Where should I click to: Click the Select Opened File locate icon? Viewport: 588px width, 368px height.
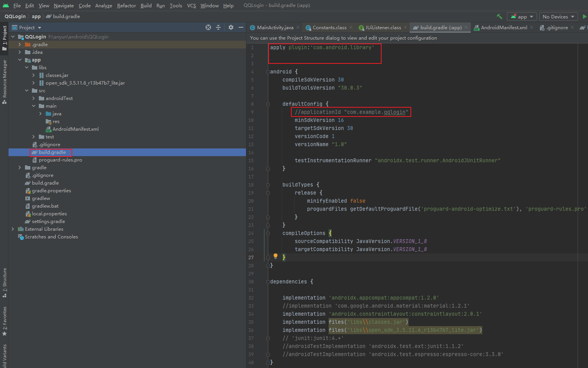click(x=208, y=27)
